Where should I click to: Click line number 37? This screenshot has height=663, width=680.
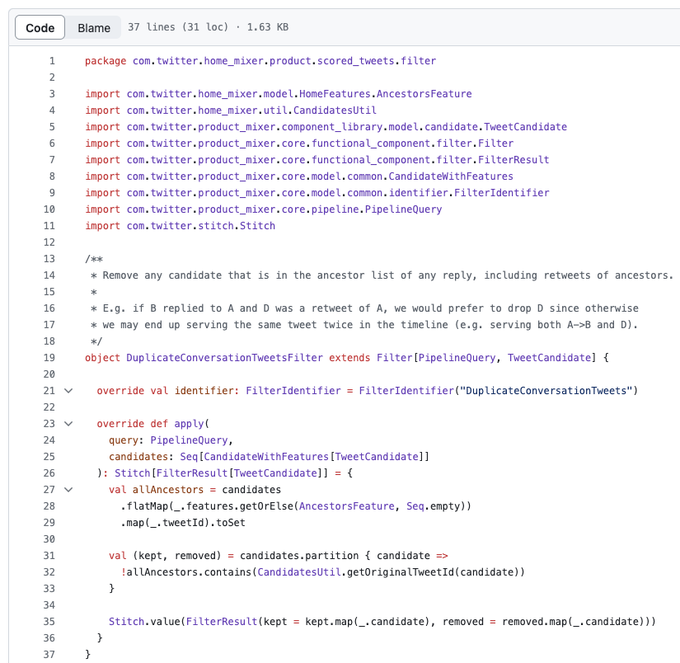[49, 654]
